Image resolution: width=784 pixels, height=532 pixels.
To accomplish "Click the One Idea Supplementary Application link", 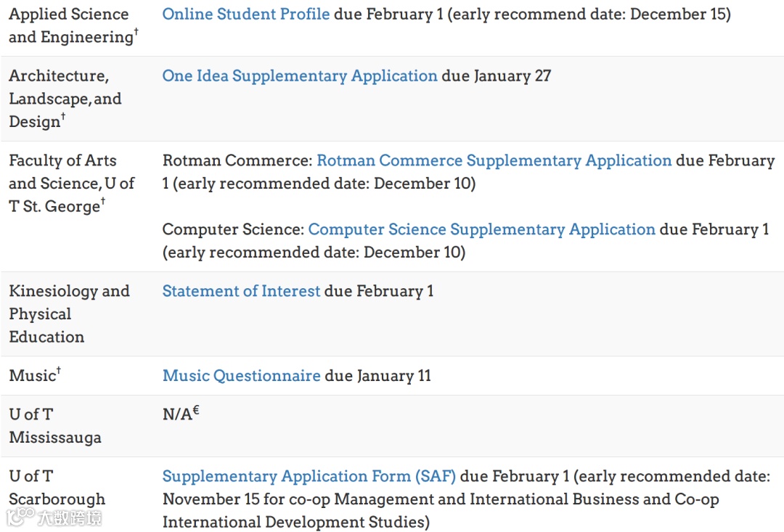I will [300, 75].
